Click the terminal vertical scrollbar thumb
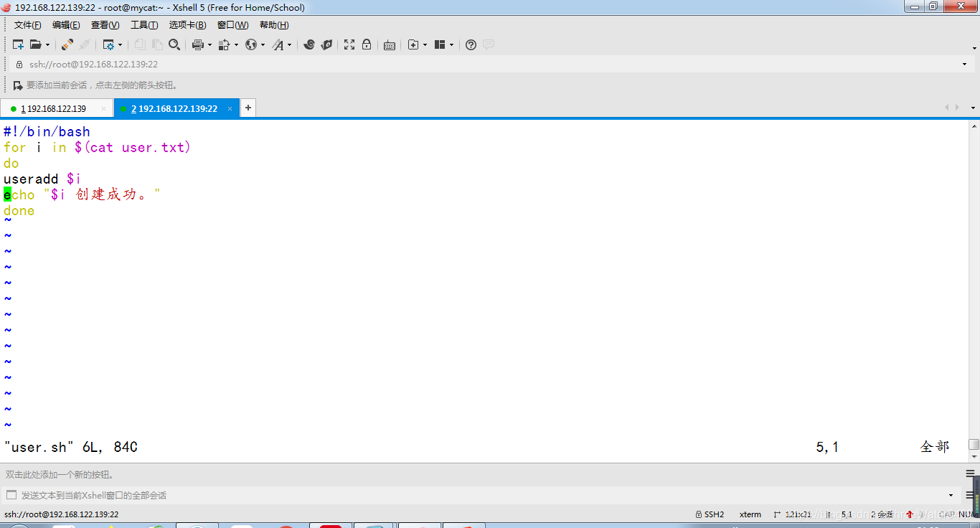Screen dimensions: 980x528 [974, 445]
